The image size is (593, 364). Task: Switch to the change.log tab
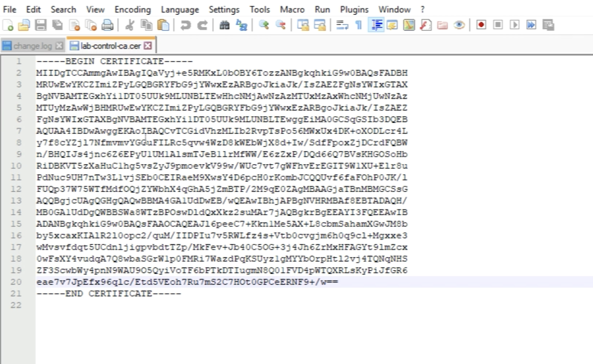pos(32,46)
